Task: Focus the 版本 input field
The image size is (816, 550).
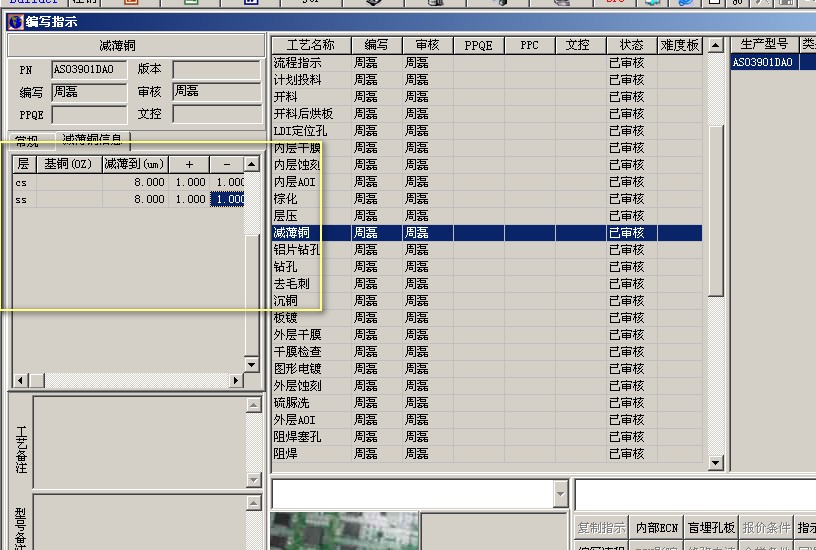Action: point(216,70)
